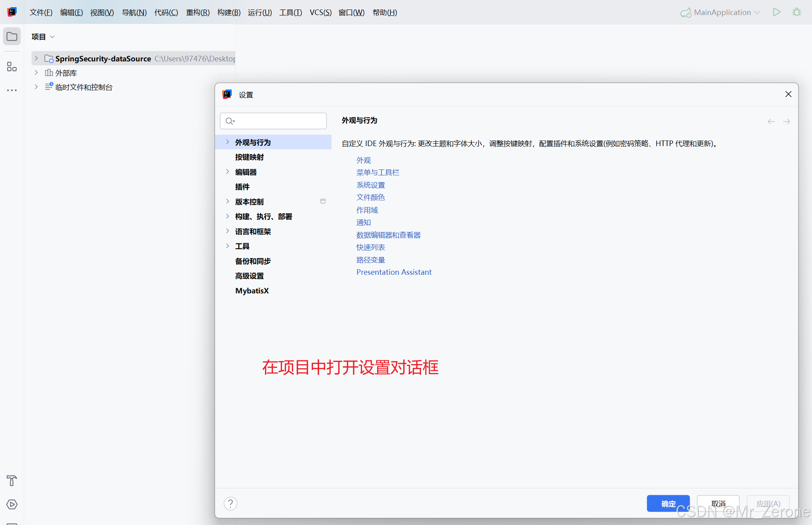This screenshot has width=812, height=525.
Task: Open the MainApplication run configuration dropdown
Action: coord(722,12)
